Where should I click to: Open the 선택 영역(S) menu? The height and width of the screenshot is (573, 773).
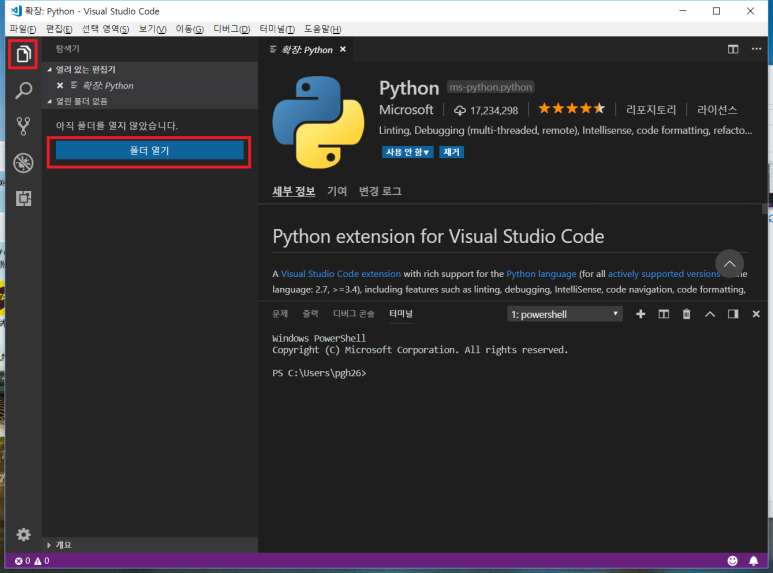click(x=105, y=29)
